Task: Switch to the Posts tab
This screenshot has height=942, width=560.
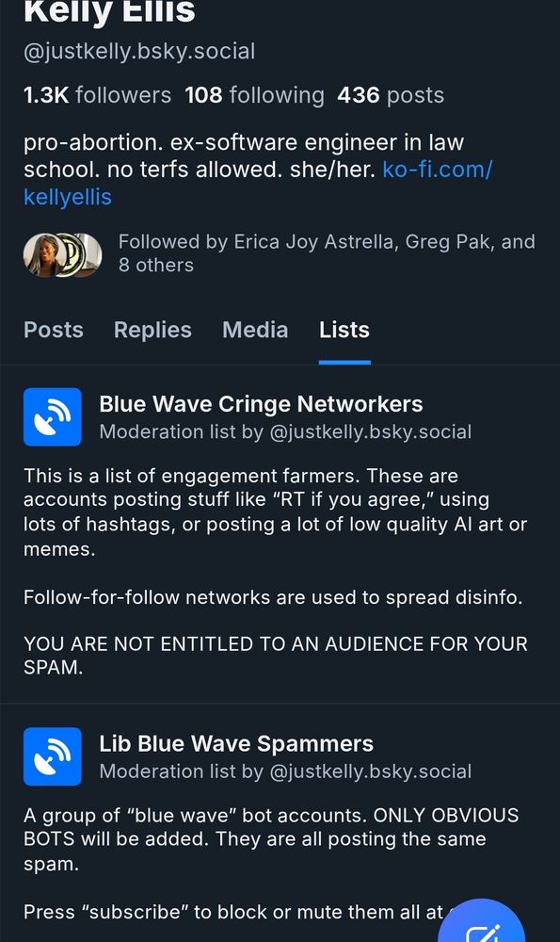Action: (x=53, y=330)
